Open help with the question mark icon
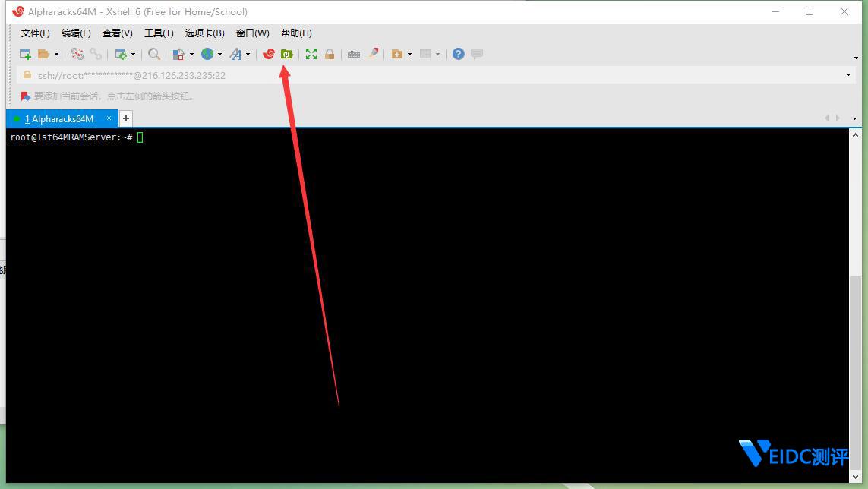The image size is (868, 489). point(459,54)
